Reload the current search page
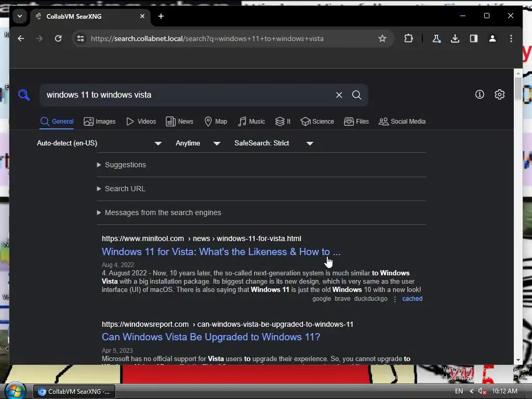Viewport: 532px width, 399px height. click(x=58, y=38)
